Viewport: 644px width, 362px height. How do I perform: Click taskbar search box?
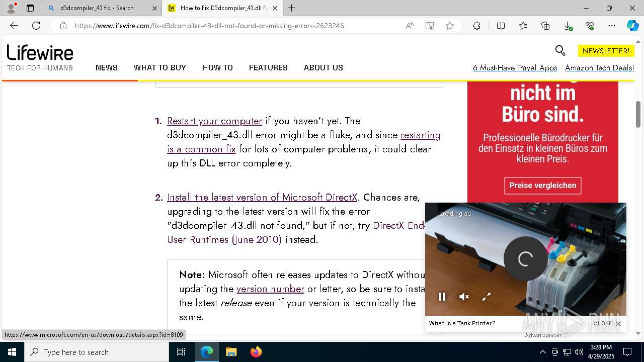tap(97, 352)
